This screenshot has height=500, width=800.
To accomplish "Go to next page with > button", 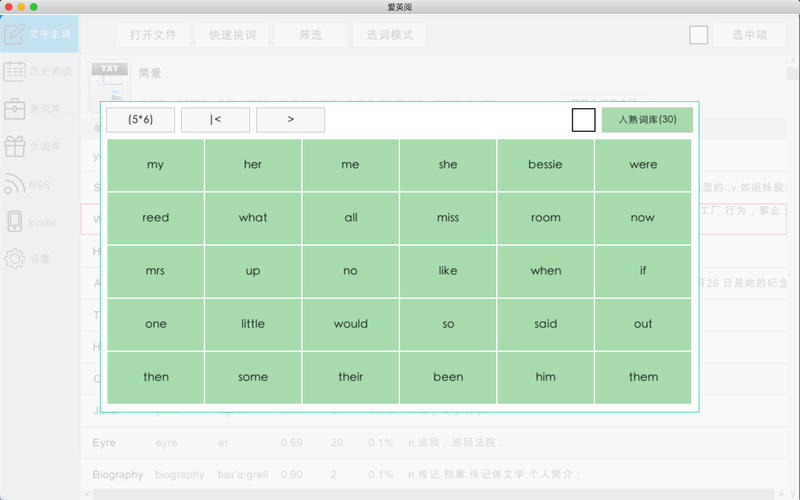I will click(x=290, y=120).
